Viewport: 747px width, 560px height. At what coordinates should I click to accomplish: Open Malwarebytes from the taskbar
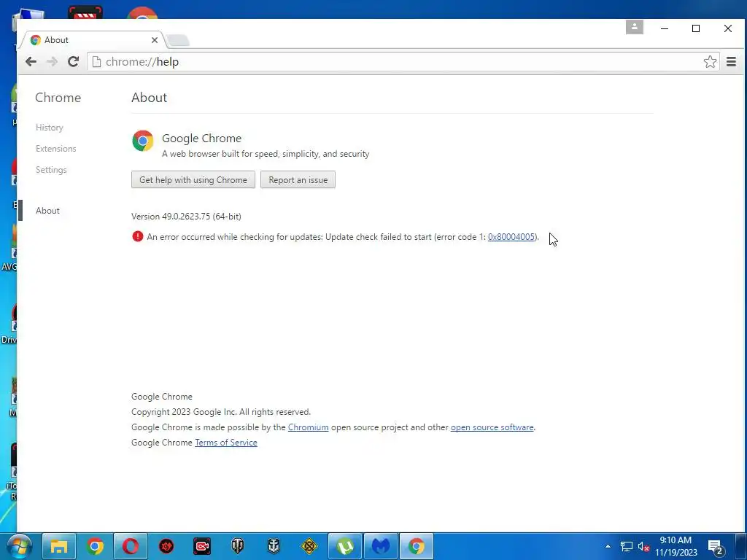click(x=381, y=546)
